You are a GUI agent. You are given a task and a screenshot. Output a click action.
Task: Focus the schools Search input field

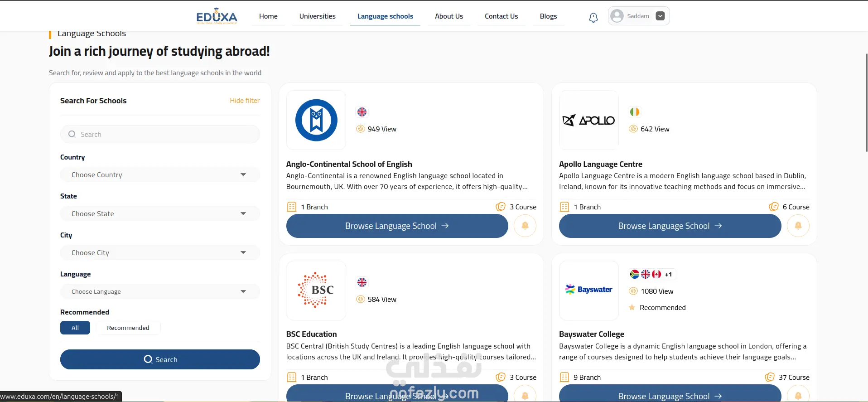click(160, 134)
